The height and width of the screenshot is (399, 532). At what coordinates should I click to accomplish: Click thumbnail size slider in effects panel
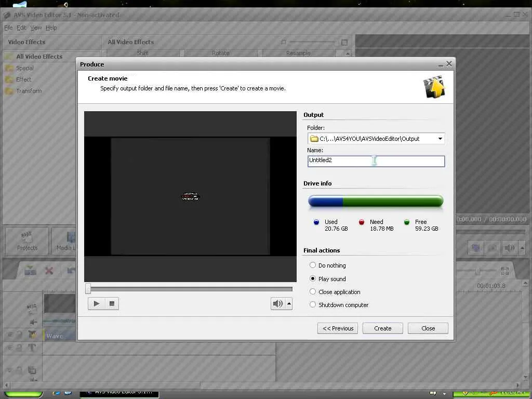click(x=312, y=42)
